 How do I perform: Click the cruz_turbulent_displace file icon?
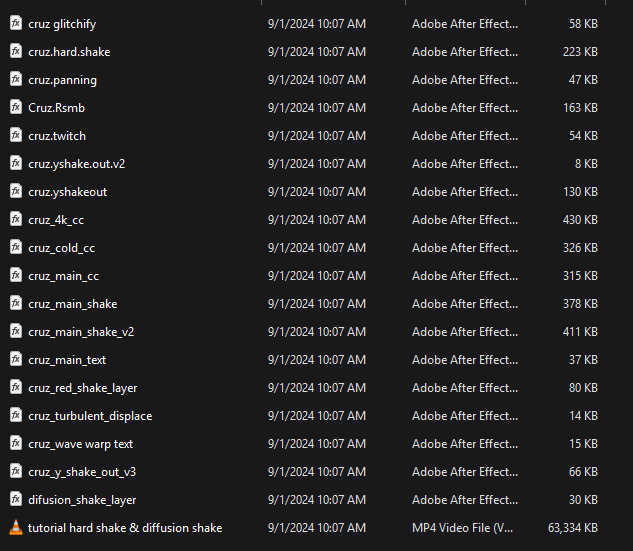click(x=15, y=415)
